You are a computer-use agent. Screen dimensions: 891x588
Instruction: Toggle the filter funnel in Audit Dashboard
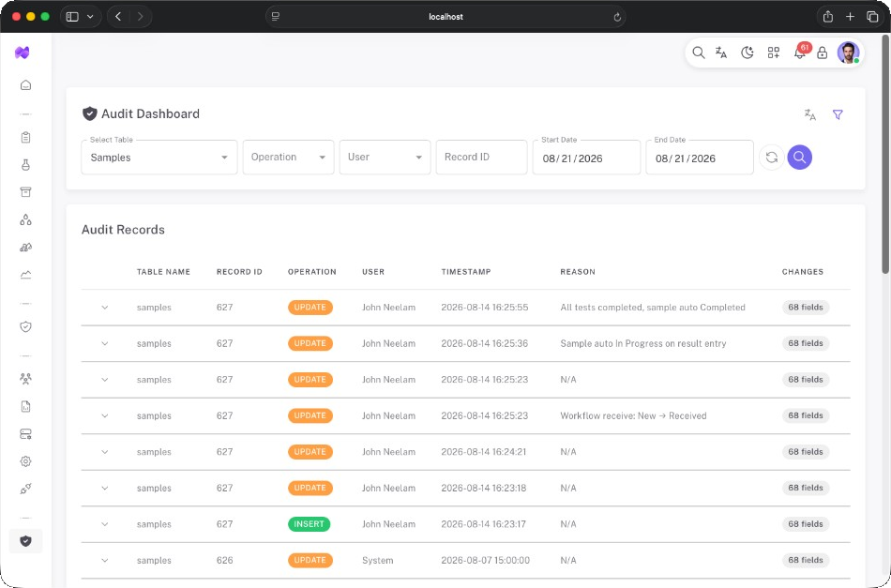point(838,114)
